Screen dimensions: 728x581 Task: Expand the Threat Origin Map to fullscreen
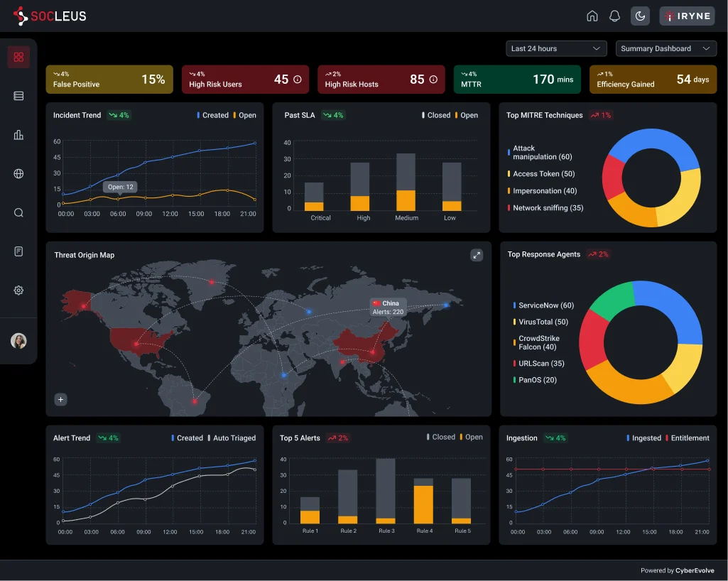pos(477,255)
